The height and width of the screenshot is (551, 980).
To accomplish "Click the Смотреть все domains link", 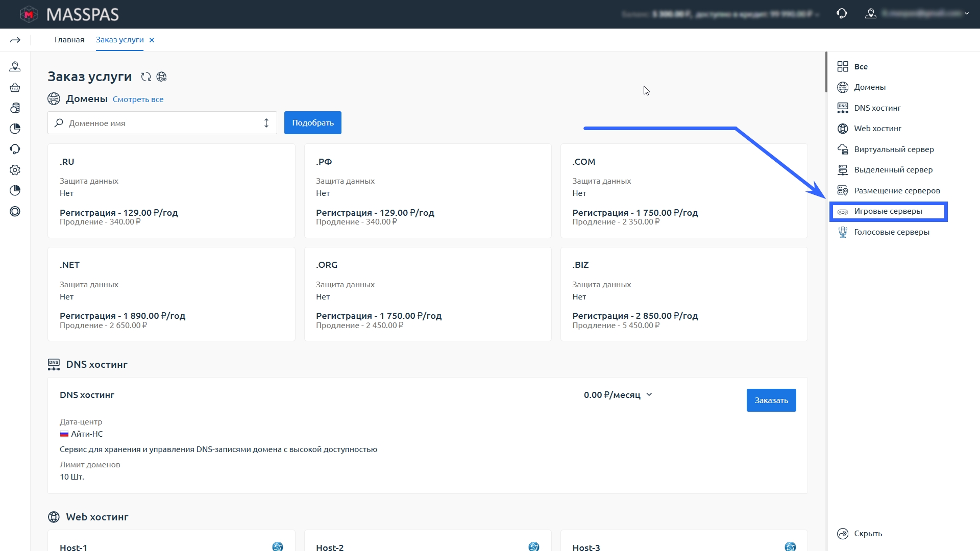I will (x=138, y=99).
